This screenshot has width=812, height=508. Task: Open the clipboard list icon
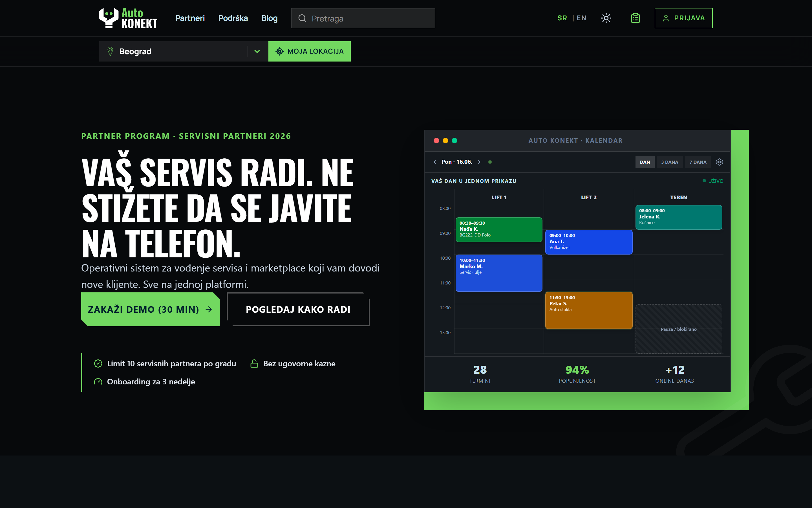(635, 18)
